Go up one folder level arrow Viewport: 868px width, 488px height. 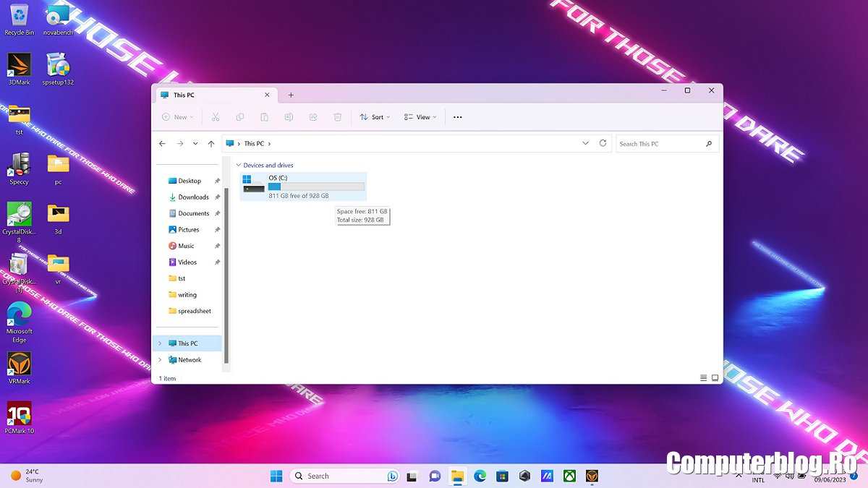(x=211, y=144)
